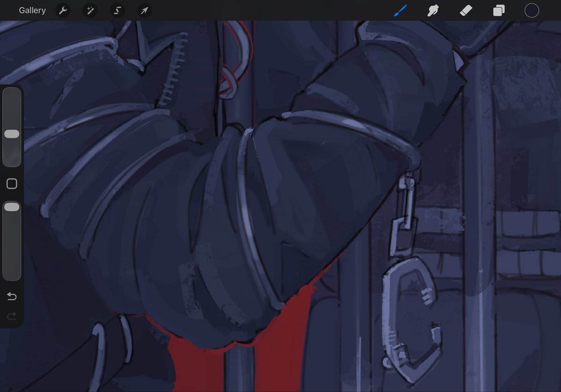Activate the Transform arrow tool
The image size is (561, 392).
click(145, 10)
